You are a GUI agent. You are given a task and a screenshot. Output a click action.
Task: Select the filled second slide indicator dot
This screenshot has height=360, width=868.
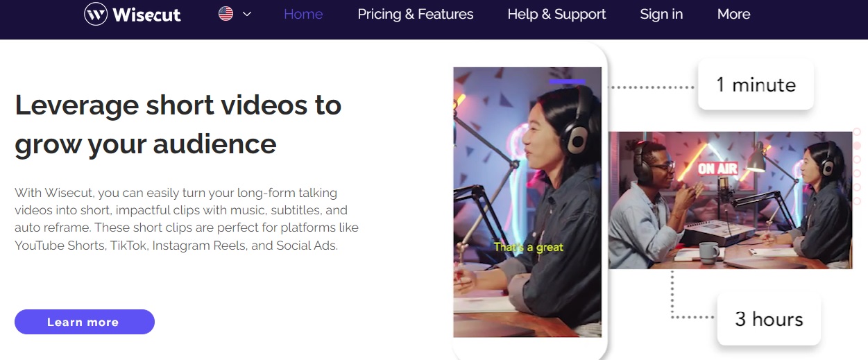pyautogui.click(x=857, y=146)
